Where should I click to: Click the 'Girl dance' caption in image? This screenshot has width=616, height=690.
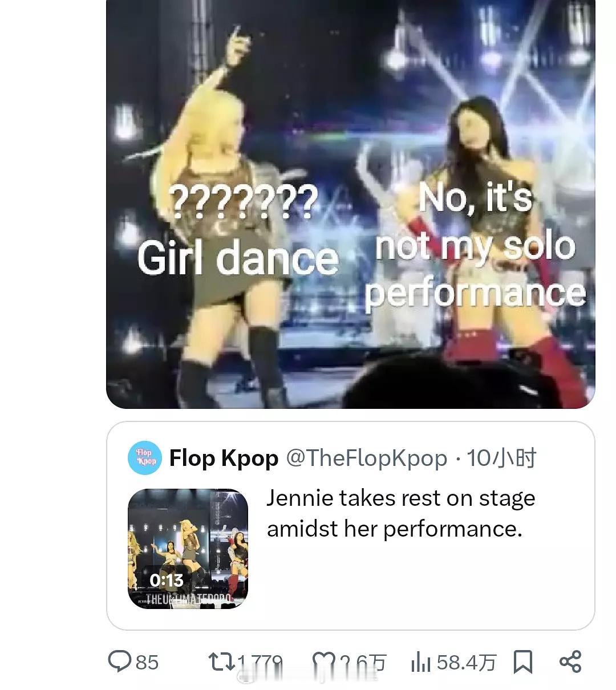(x=238, y=258)
